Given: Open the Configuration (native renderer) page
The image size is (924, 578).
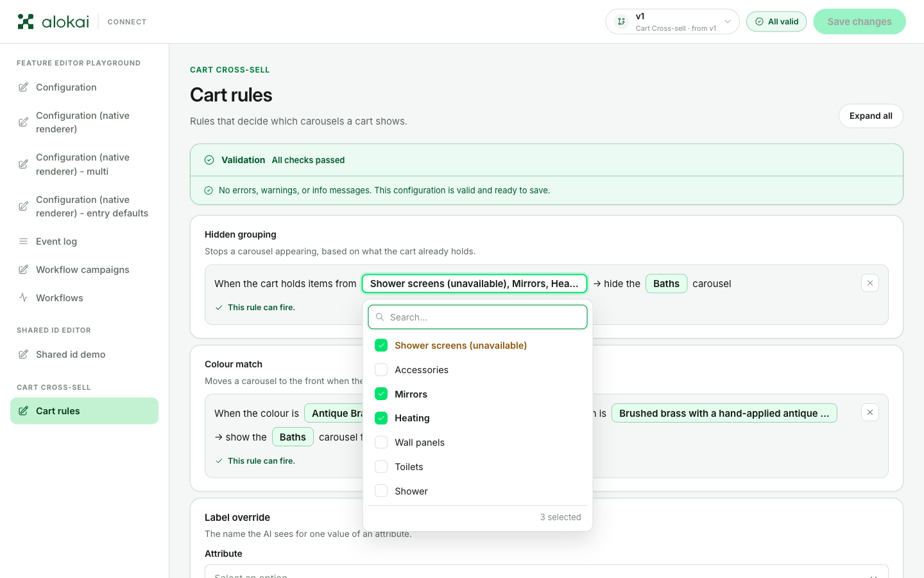Looking at the screenshot, I should coord(84,122).
